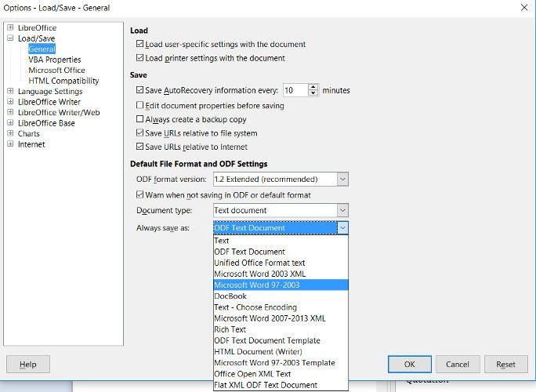Select the Internet tree label
Screen dimensions: 536x392
[31, 144]
